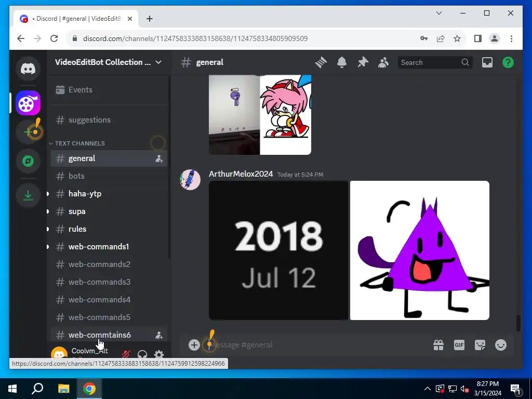Focus the Search field in Discord header

[435, 62]
